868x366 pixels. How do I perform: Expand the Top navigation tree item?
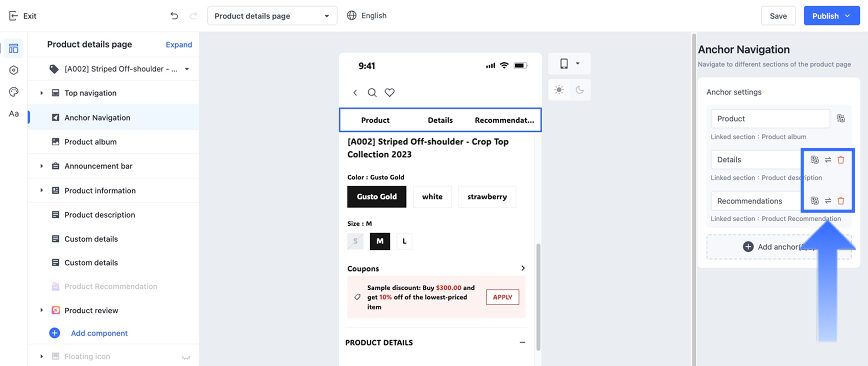pos(42,93)
